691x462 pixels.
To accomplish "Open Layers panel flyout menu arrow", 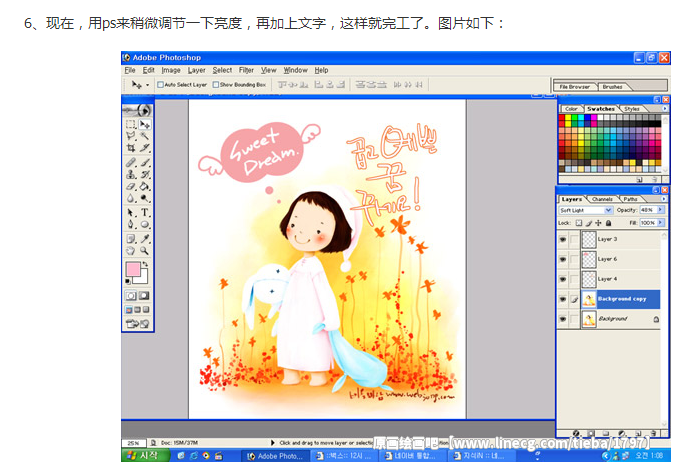I will click(x=664, y=199).
